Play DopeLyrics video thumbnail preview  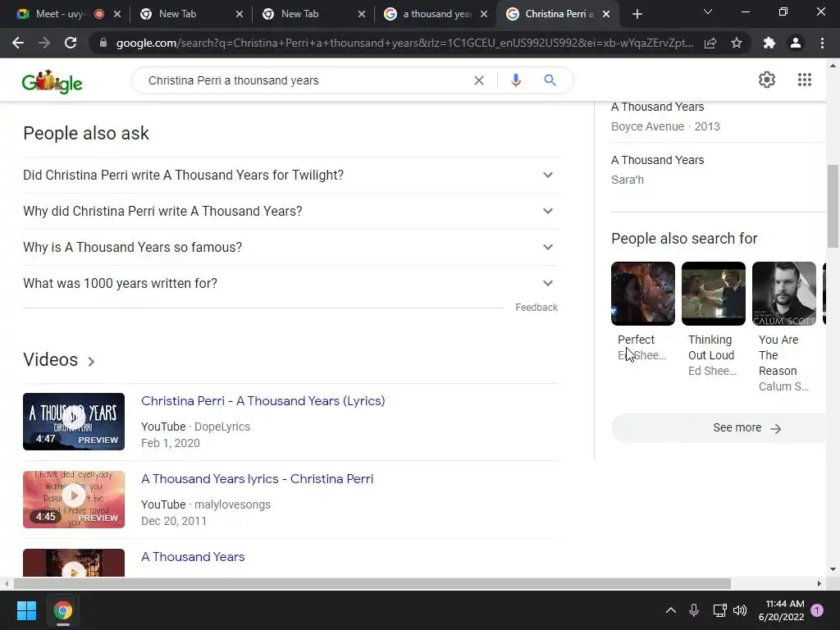73,422
